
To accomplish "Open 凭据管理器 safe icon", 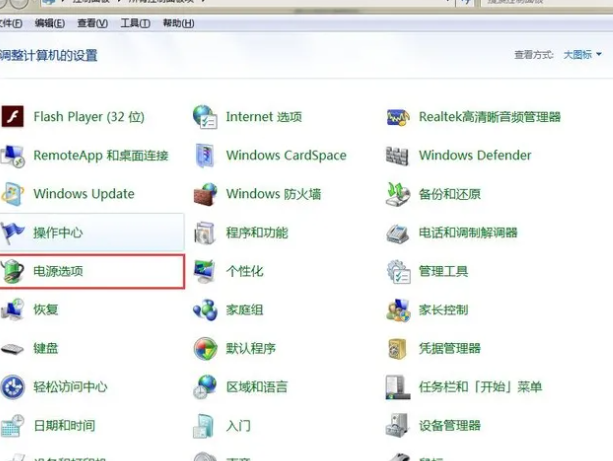I will tap(398, 348).
